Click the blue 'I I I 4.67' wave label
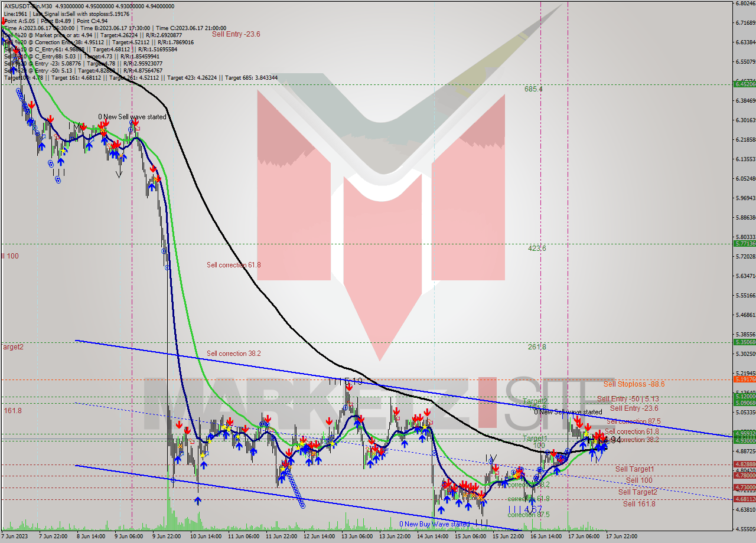Viewport: 756px width, 543px height. 525,509
